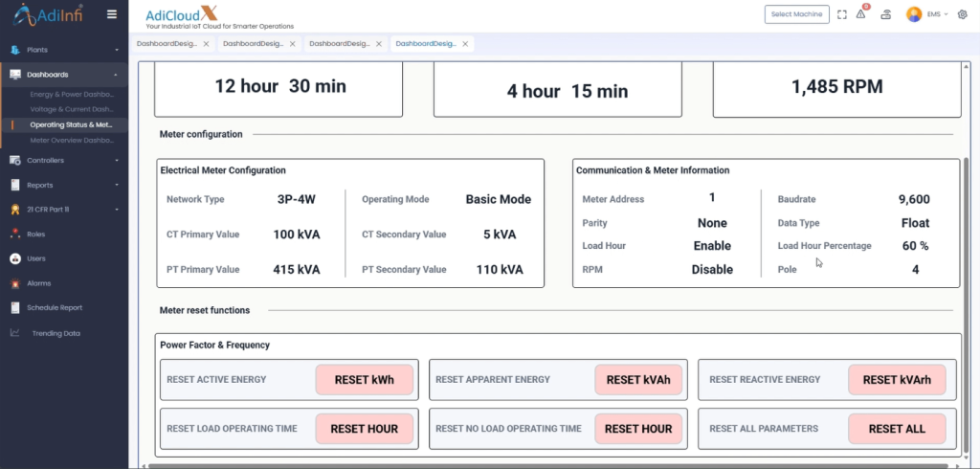Click the Schedule Report label
Image resolution: width=980 pixels, height=469 pixels.
point(55,307)
